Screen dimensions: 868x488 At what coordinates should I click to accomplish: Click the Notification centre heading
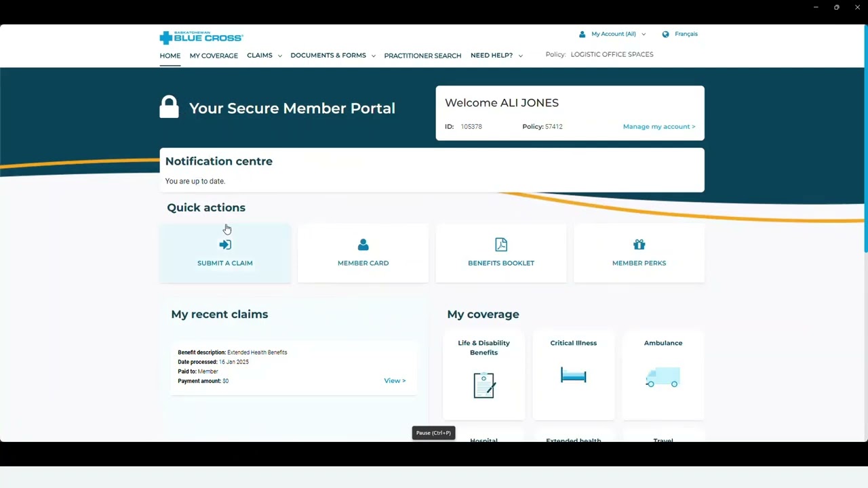(x=219, y=161)
